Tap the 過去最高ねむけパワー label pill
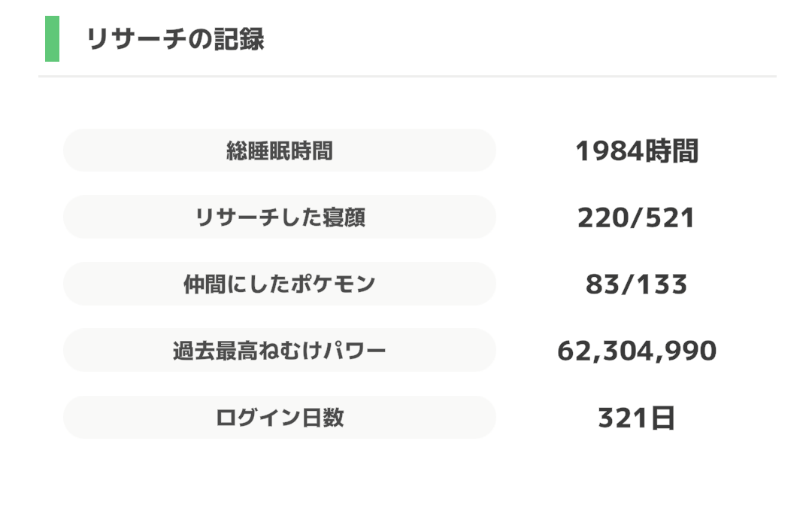The height and width of the screenshot is (514, 812). [x=279, y=350]
